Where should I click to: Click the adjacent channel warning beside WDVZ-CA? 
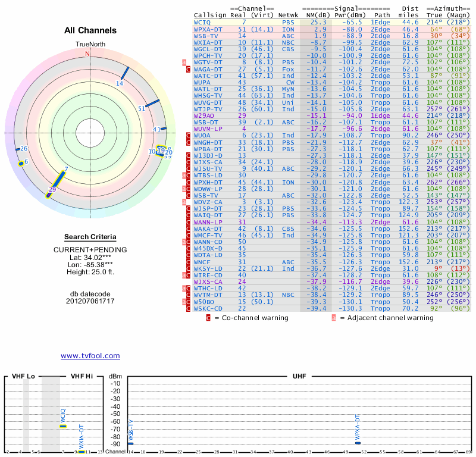pos(184,202)
